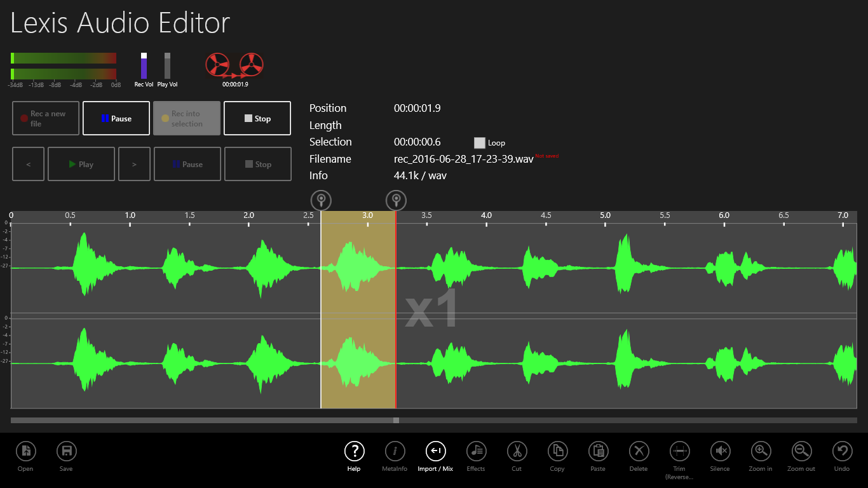Image resolution: width=868 pixels, height=488 pixels.
Task: Click the filename rec_2016-06-28_17-23-39.wav
Action: click(463, 159)
